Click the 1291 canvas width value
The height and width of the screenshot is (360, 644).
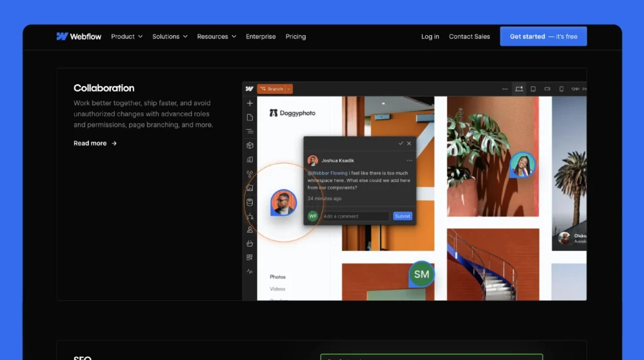575,89
